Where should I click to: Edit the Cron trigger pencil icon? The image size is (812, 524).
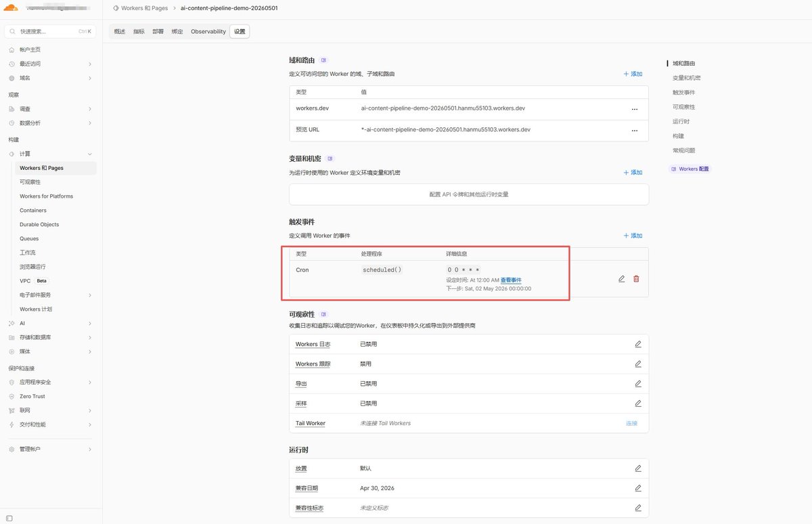tap(621, 279)
